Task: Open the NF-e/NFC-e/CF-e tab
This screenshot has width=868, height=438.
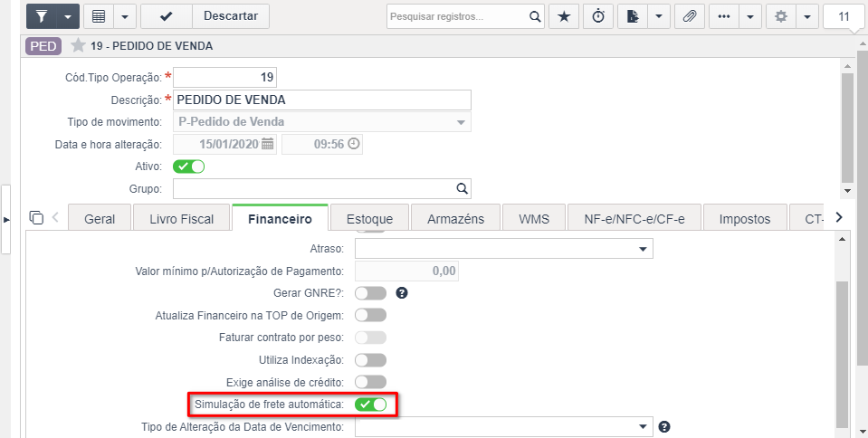Action: click(x=634, y=219)
